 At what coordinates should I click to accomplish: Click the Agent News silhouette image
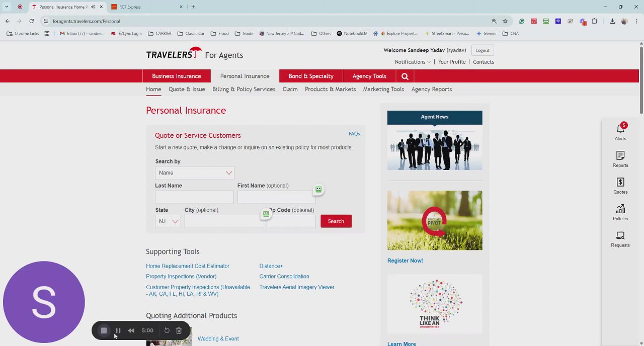(x=435, y=147)
